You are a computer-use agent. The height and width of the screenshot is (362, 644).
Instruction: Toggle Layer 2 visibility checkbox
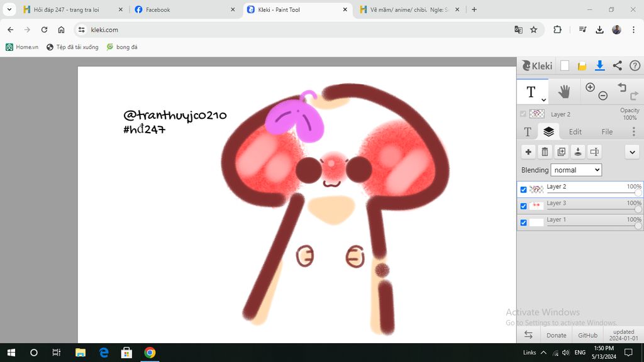523,190
